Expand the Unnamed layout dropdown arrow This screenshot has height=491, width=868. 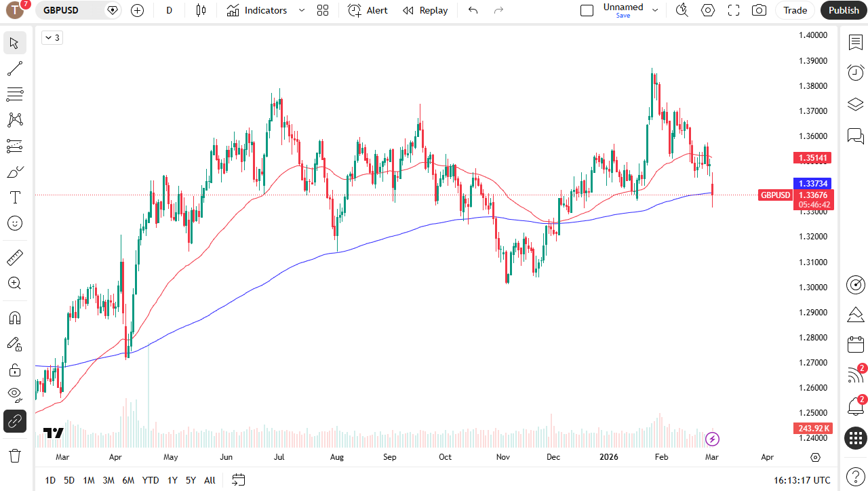pos(655,10)
